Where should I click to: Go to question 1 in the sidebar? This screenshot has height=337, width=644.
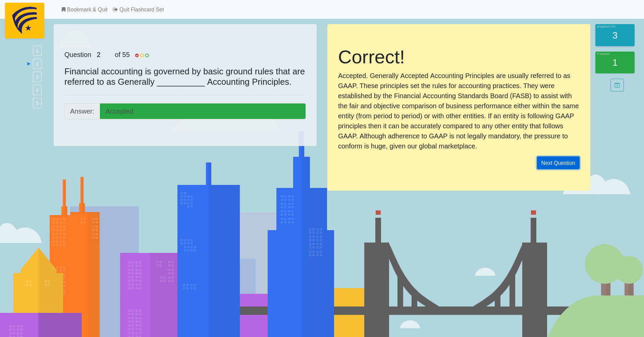37,51
